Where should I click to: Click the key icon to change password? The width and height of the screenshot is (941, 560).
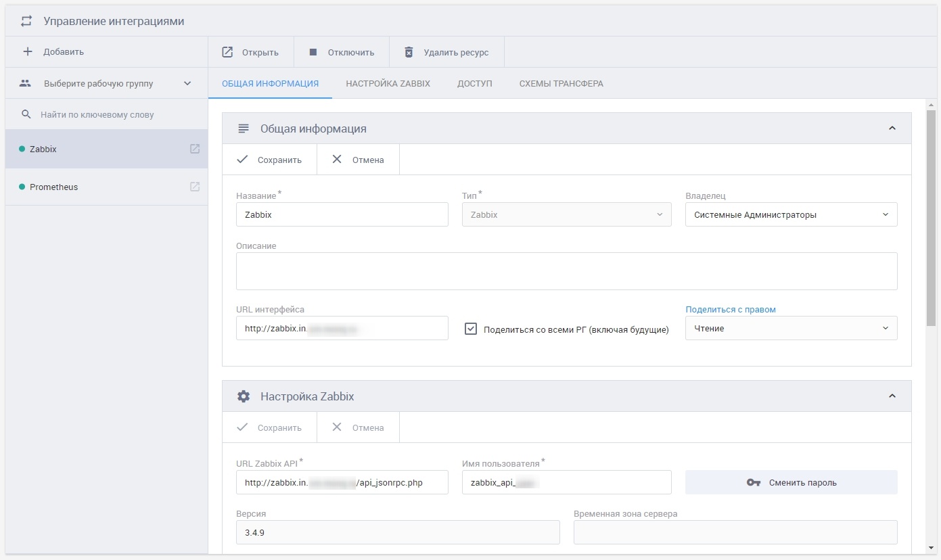coord(754,482)
